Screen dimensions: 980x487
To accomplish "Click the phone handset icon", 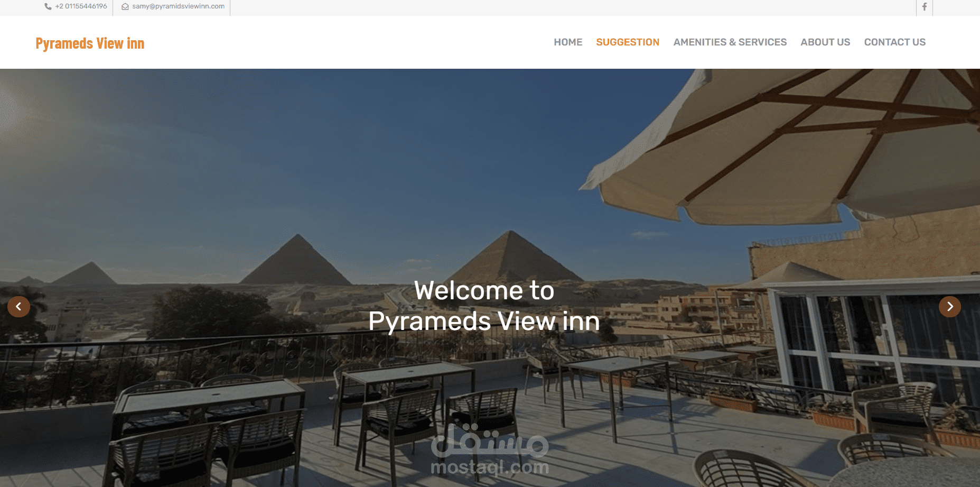I will pos(48,6).
